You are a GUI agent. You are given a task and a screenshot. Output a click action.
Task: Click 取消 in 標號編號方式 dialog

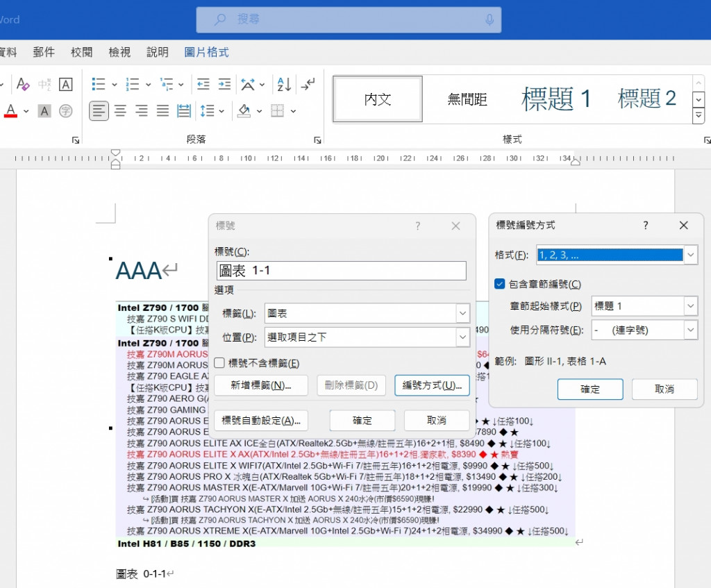[664, 389]
